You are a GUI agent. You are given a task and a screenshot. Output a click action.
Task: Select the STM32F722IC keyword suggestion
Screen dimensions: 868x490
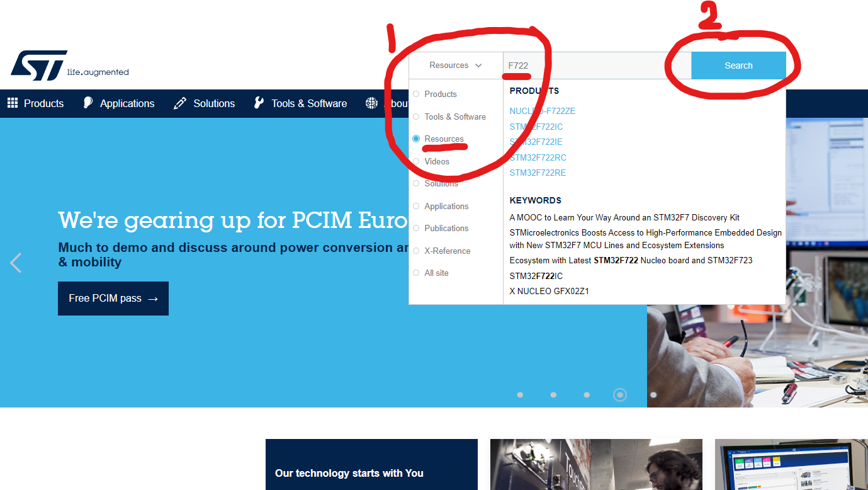point(536,276)
